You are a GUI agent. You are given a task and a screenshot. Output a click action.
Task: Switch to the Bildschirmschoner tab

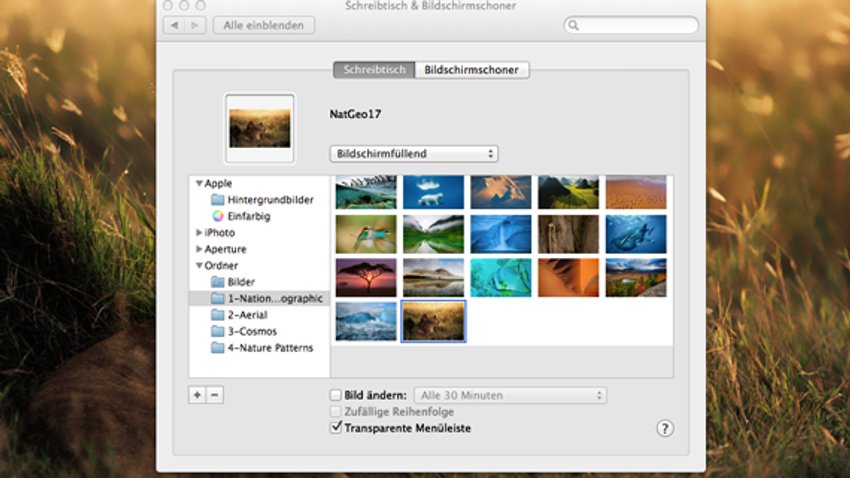coord(472,69)
